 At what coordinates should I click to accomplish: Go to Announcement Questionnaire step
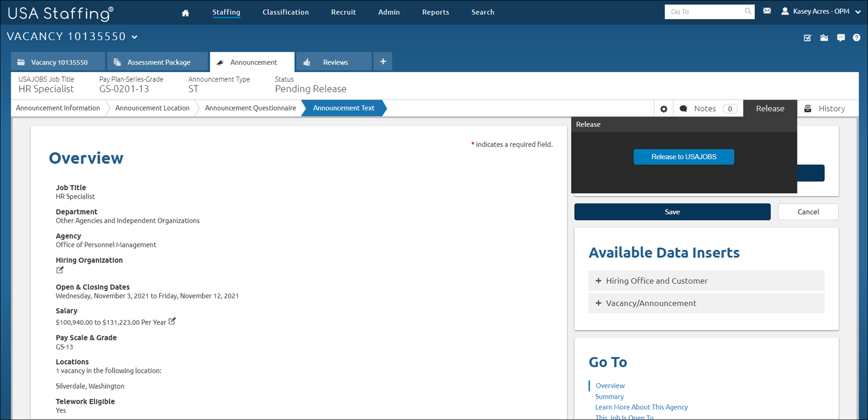coord(250,108)
